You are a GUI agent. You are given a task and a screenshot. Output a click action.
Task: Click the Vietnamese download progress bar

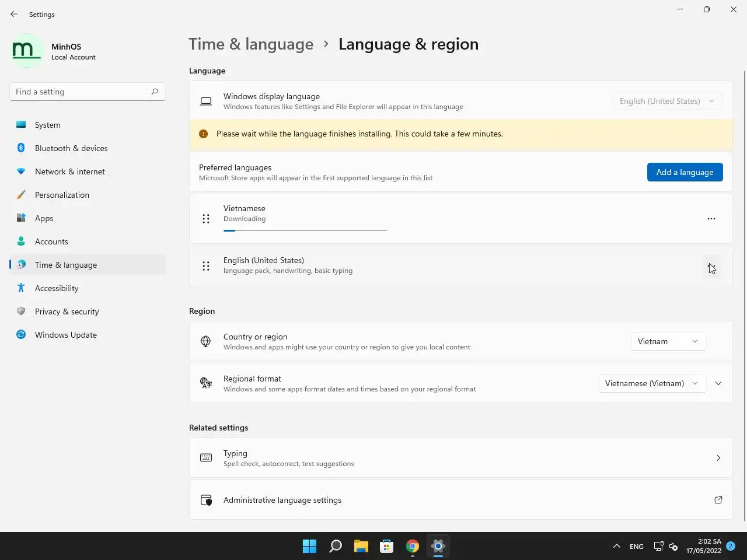tap(305, 230)
